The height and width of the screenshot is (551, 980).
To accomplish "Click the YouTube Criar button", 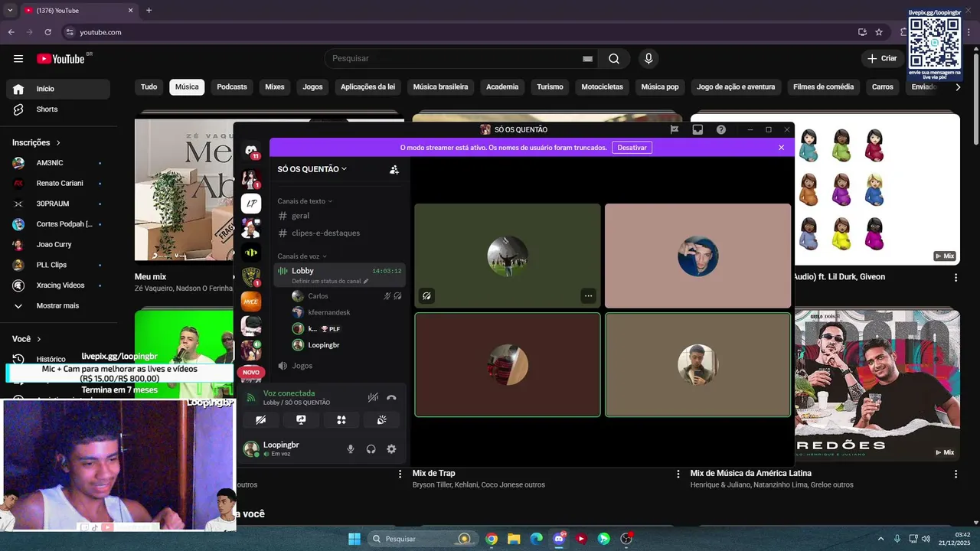I will point(882,58).
